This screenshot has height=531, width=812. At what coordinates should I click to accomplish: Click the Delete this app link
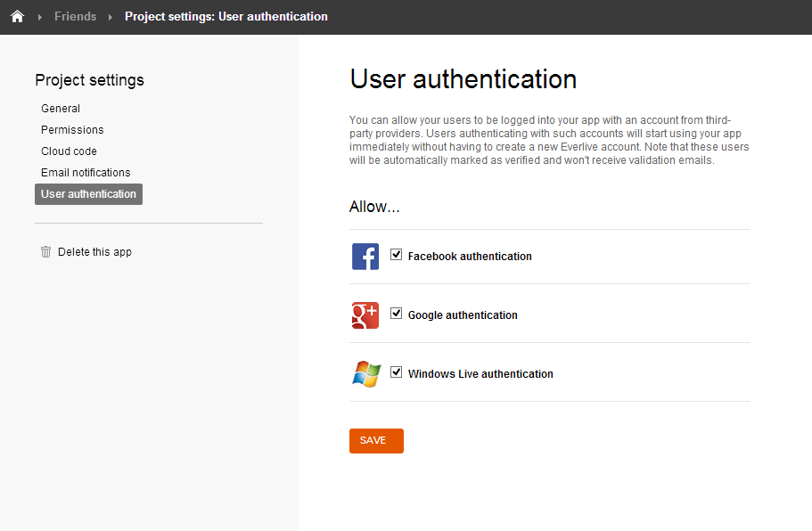pos(94,252)
